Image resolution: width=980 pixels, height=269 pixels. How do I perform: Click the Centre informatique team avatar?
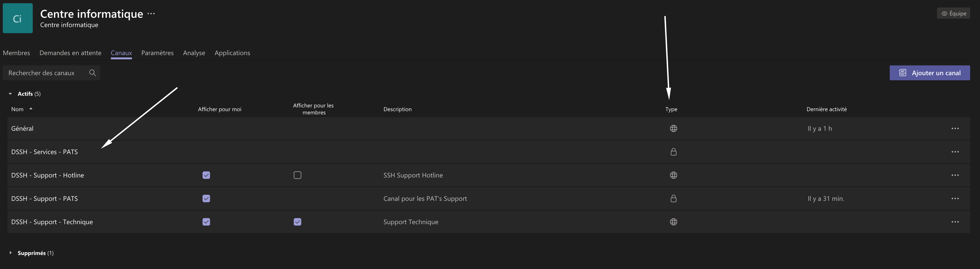pos(18,18)
